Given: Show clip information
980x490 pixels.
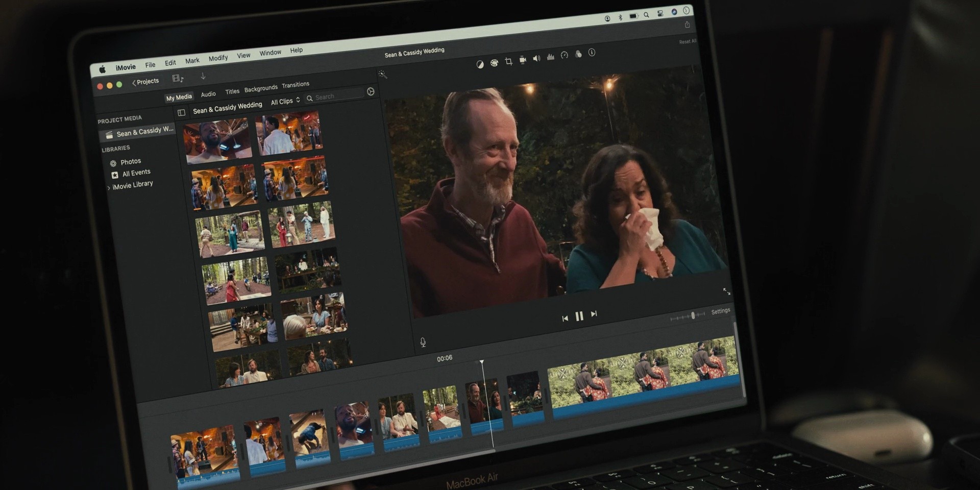Looking at the screenshot, I should click(592, 52).
